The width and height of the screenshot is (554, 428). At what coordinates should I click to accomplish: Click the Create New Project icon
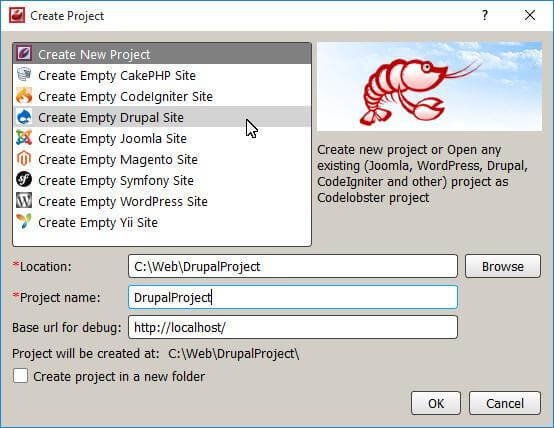click(24, 54)
